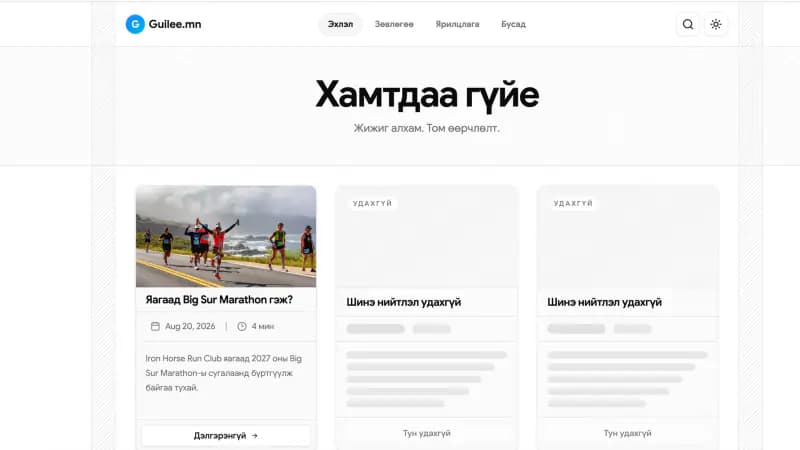Click the 4 мин reading time text

[262, 326]
